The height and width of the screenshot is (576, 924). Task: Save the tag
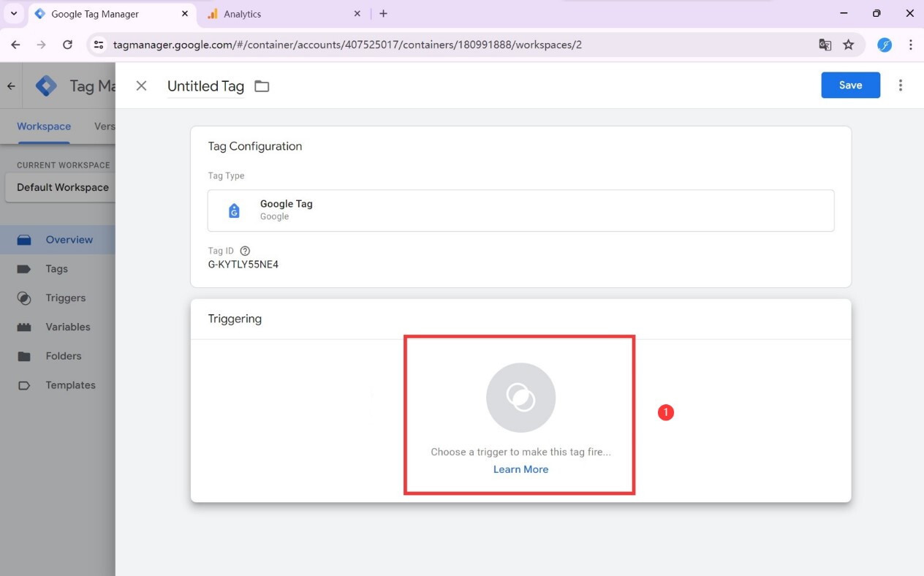[851, 86]
